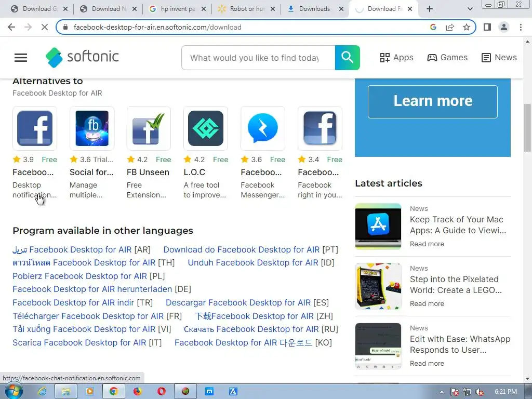
Task: Open the Social for Facebook app icon
Action: (x=92, y=128)
